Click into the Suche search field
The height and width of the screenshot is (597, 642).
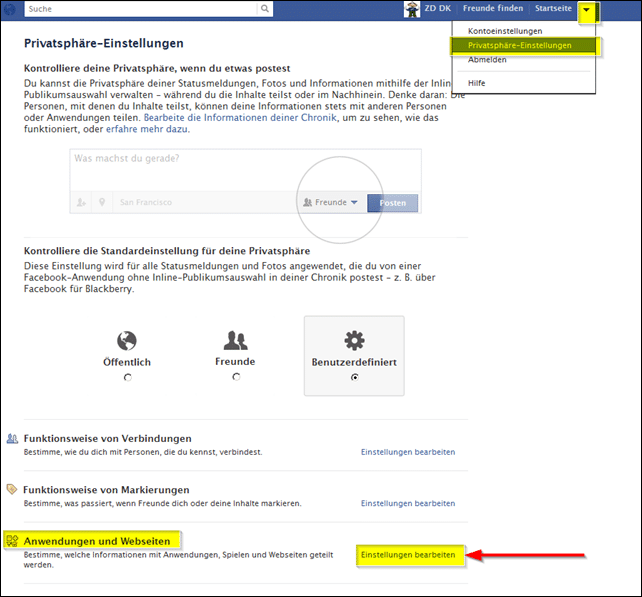tap(140, 9)
